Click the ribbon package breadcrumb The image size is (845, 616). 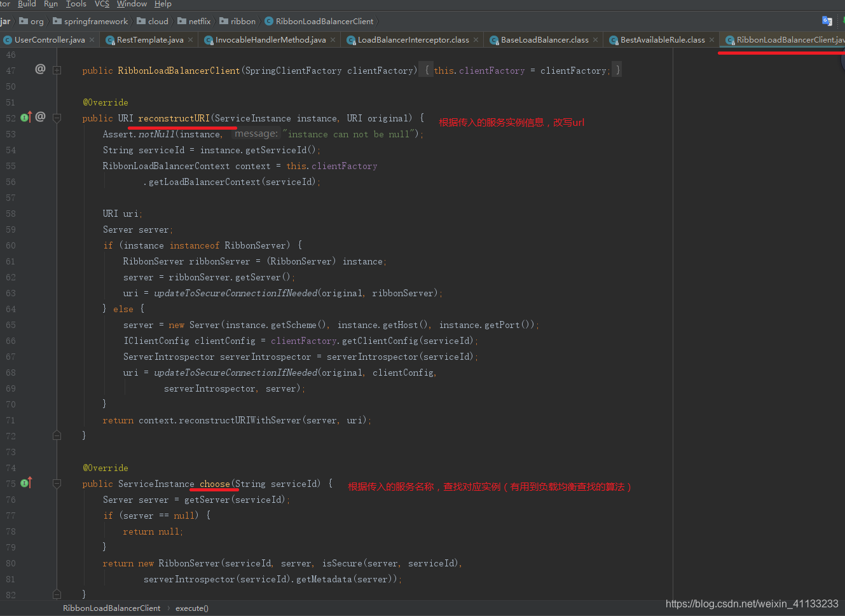click(243, 21)
